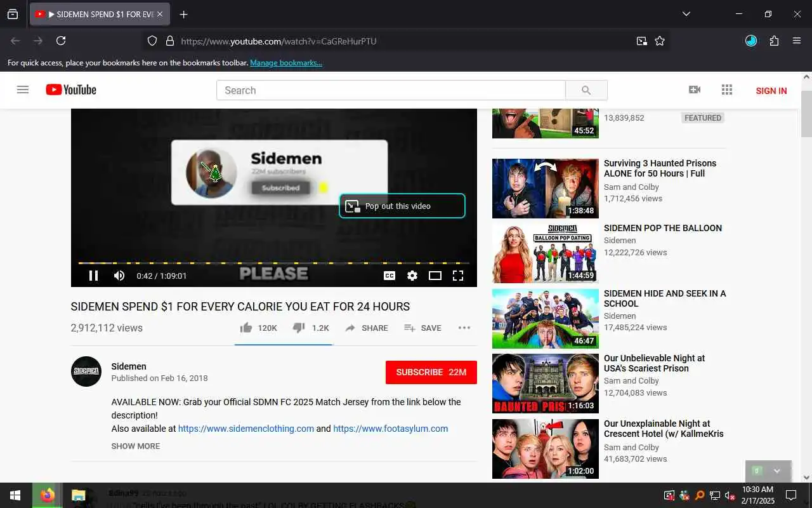The image size is (812, 508).
Task: Open the video player settings gear
Action: point(412,276)
